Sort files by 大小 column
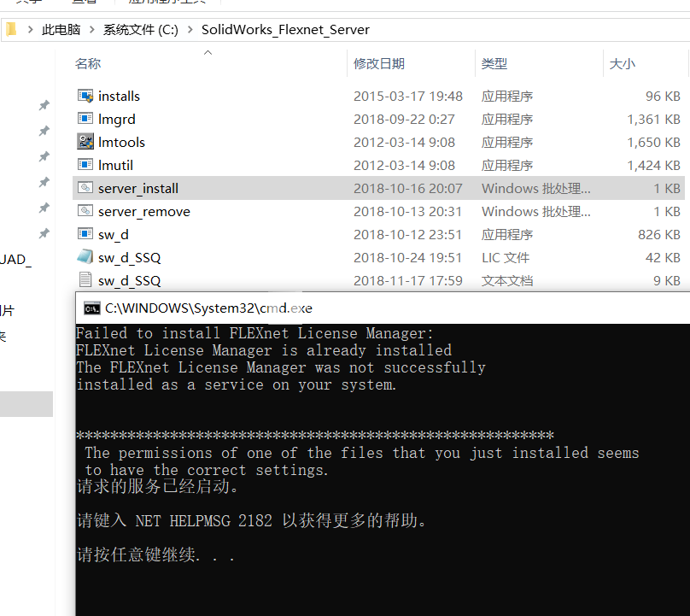690x616 pixels. [x=623, y=63]
